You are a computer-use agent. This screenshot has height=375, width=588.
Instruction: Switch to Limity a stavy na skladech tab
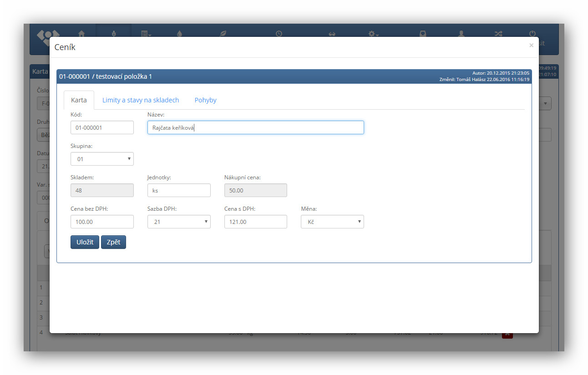click(x=141, y=100)
